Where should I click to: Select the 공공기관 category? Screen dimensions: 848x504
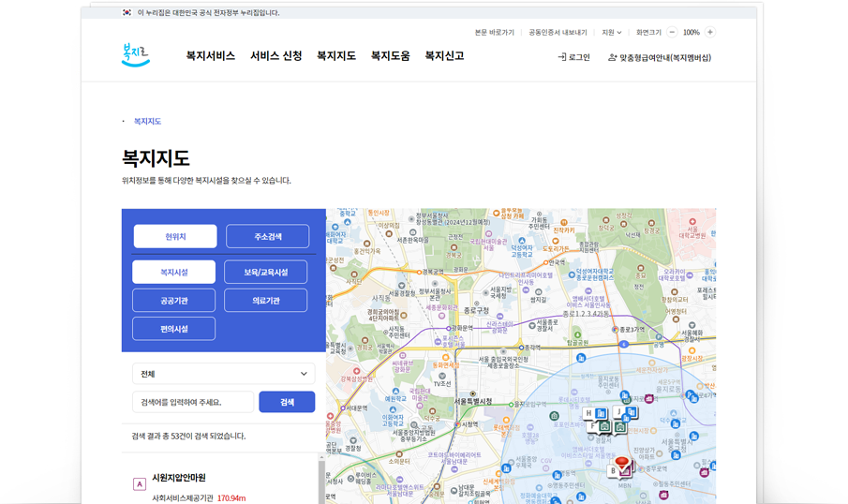[173, 301]
